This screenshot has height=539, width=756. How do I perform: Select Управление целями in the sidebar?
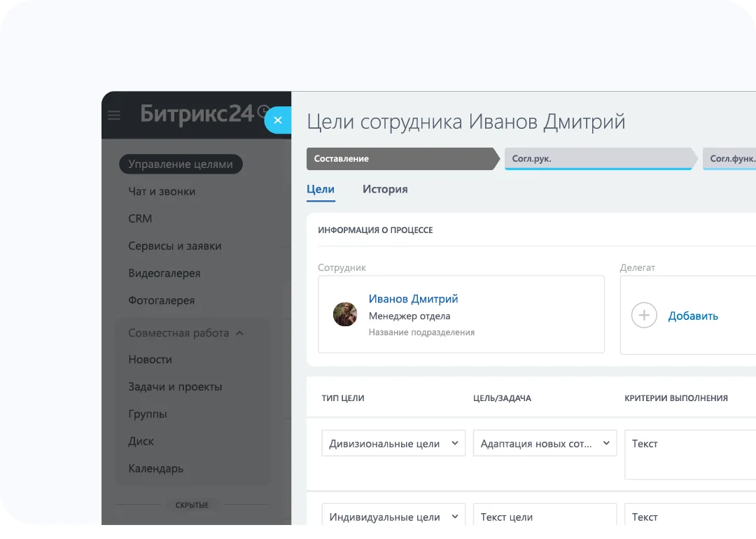(x=180, y=164)
